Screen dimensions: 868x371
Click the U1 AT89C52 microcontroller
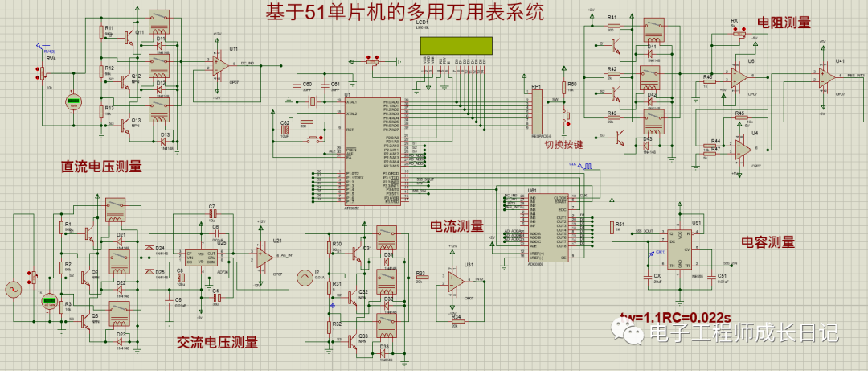coord(373,150)
